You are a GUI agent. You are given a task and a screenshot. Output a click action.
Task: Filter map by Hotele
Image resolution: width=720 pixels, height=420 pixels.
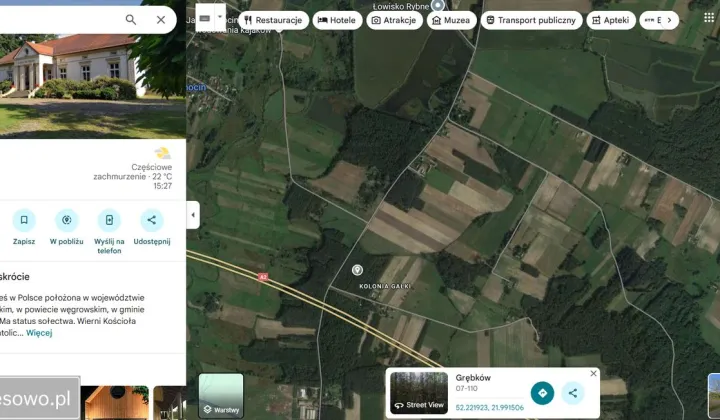pyautogui.click(x=337, y=20)
